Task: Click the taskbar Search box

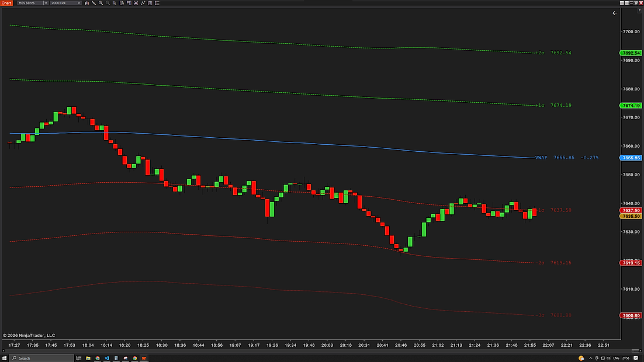Action: [x=41, y=358]
